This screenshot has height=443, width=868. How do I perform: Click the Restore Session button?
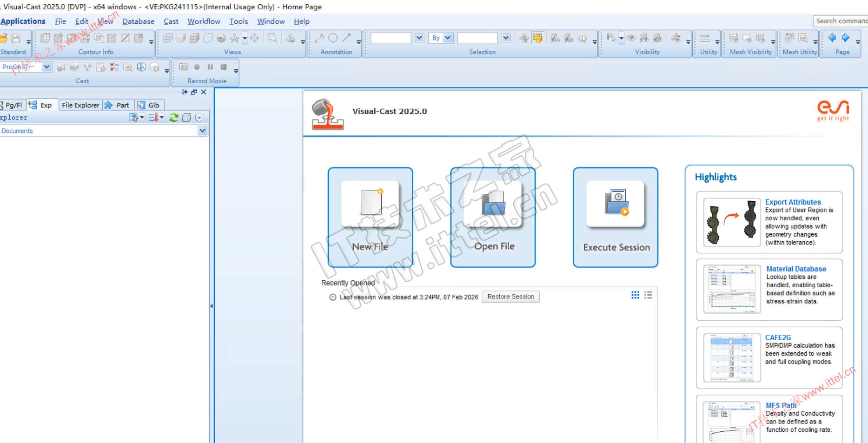[x=510, y=297]
